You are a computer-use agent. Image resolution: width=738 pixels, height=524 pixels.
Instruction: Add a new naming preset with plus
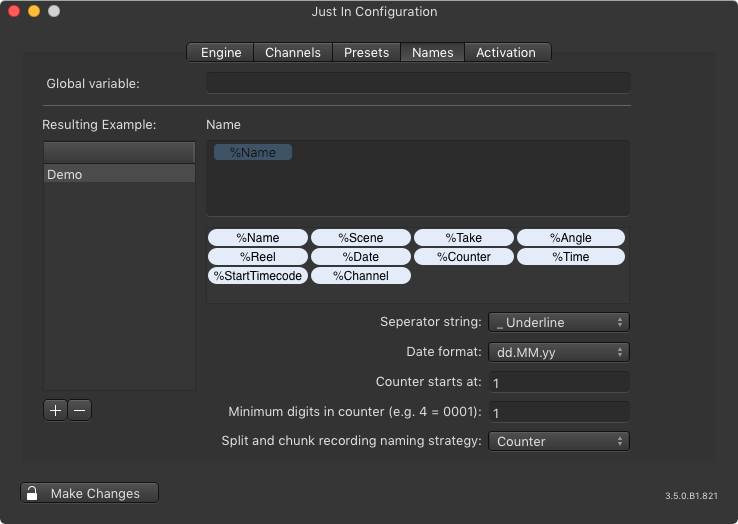55,411
